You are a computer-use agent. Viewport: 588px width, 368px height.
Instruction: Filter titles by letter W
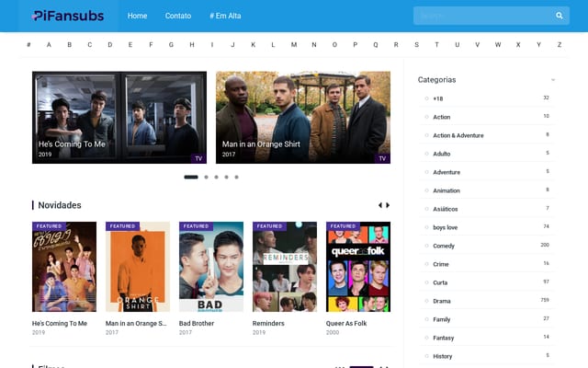(x=498, y=45)
